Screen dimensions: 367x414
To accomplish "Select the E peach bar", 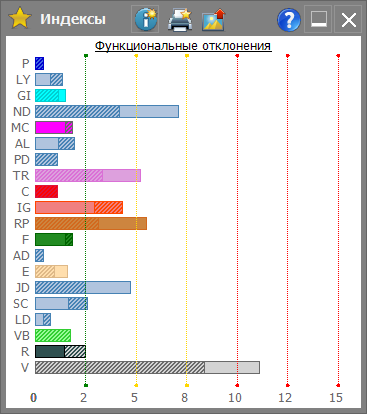I will (51, 272).
